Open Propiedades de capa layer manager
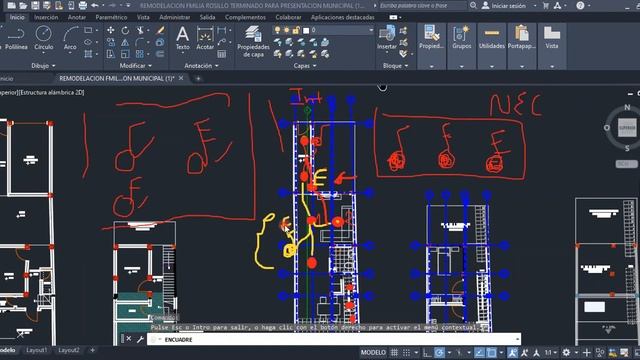The width and height of the screenshot is (640, 360). [x=253, y=42]
